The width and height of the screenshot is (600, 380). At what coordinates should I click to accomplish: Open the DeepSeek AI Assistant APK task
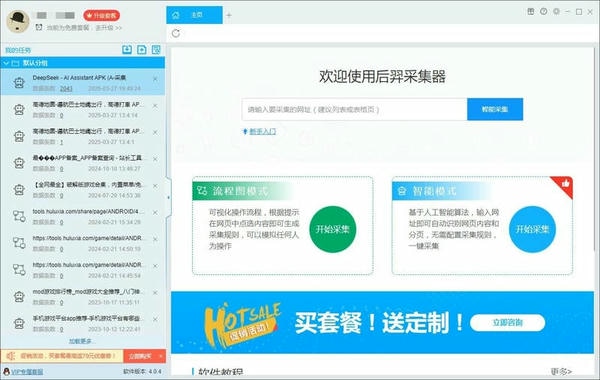tap(83, 82)
